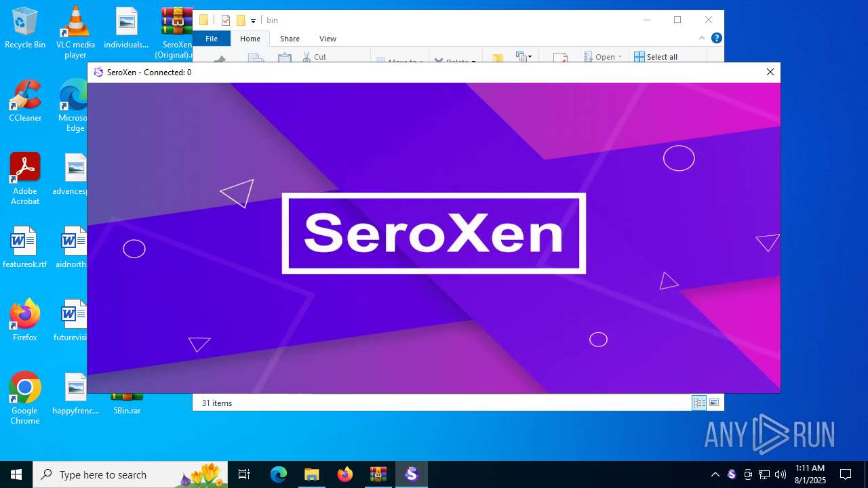
Task: Select the futurevisi Word document
Action: coord(72,320)
